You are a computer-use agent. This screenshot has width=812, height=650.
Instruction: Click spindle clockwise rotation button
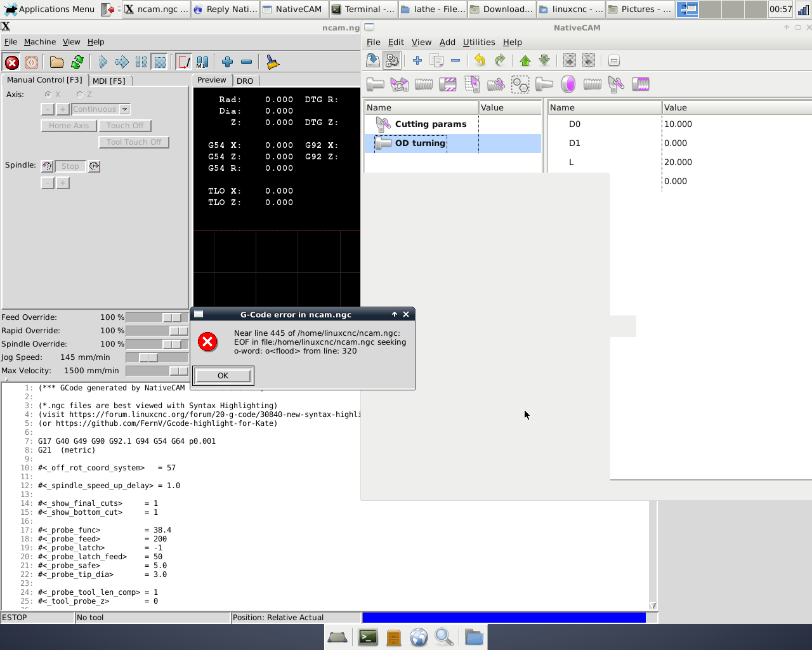[x=94, y=166]
